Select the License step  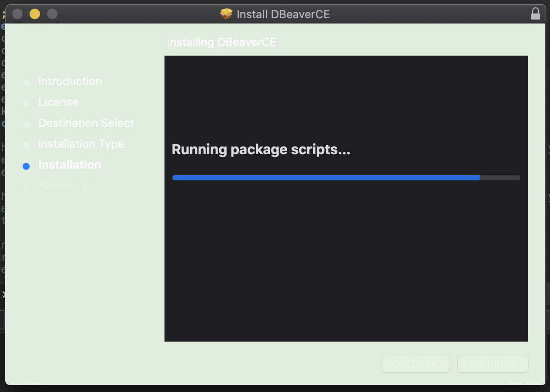click(x=58, y=102)
